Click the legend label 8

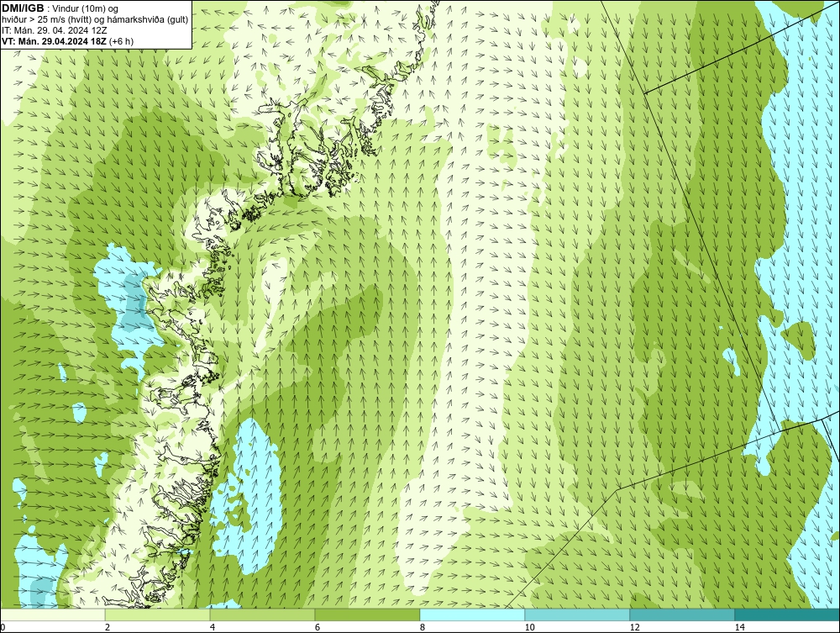point(423,627)
